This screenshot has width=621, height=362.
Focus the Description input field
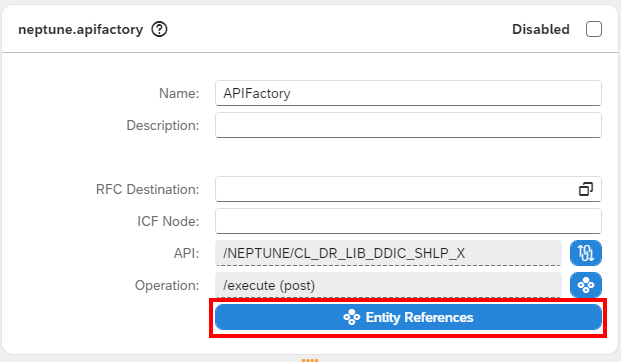[408, 126]
